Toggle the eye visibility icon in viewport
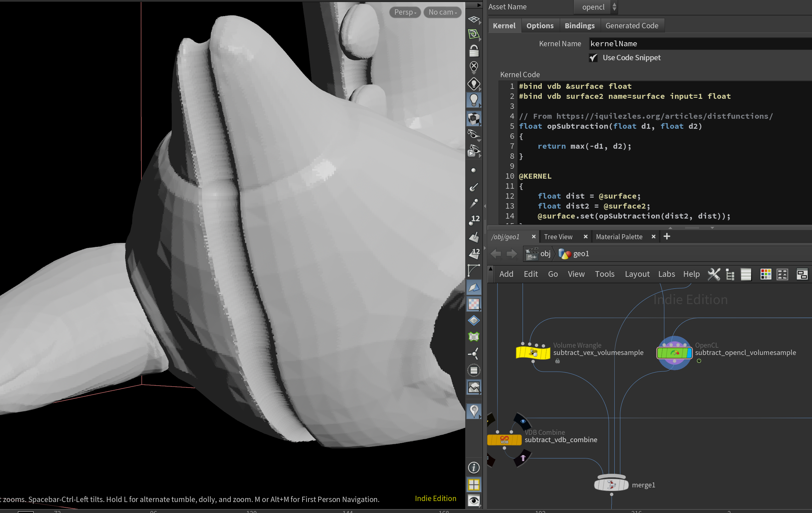 [x=474, y=501]
